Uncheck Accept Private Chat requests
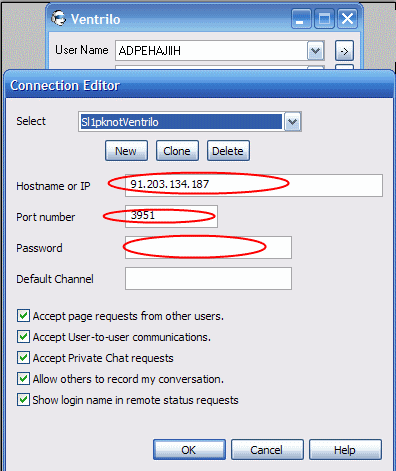The image size is (396, 471). [23, 358]
